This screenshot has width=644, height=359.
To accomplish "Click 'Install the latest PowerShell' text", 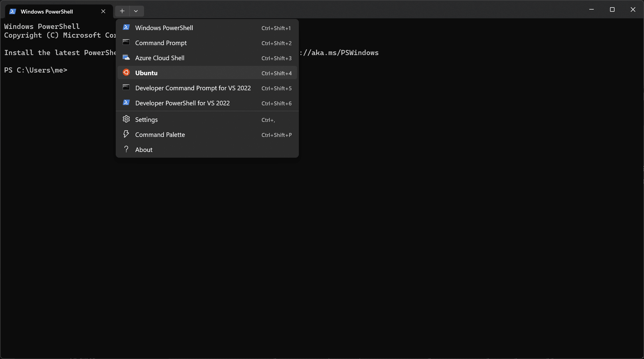I will click(x=60, y=53).
